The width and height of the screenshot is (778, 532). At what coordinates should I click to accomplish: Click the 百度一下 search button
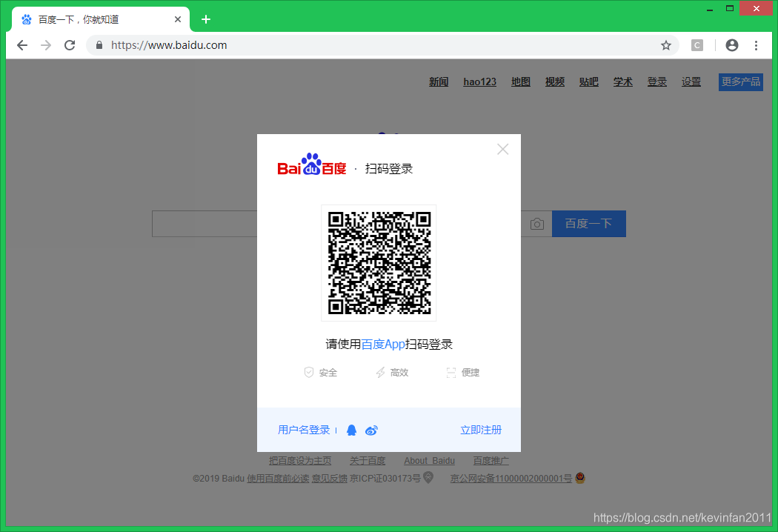pyautogui.click(x=588, y=224)
